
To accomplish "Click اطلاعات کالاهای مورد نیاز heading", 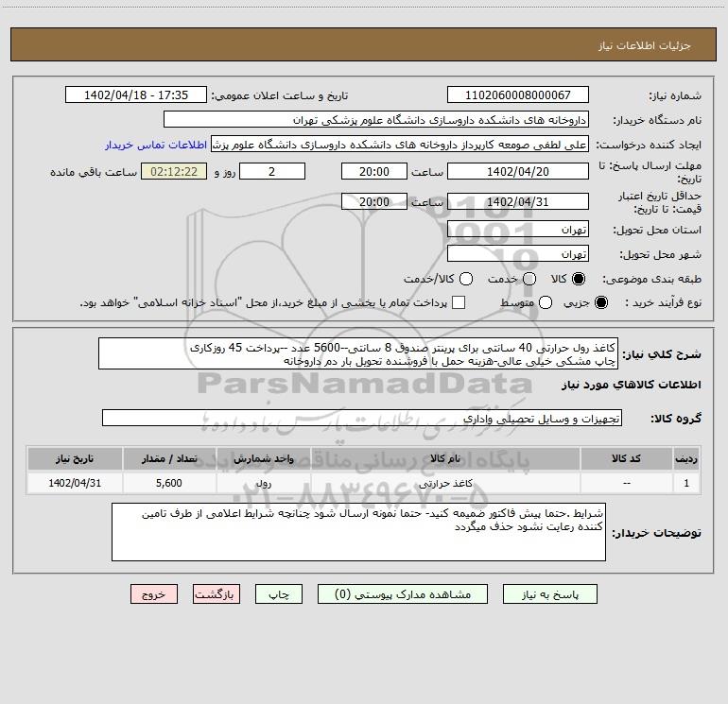I will pyautogui.click(x=632, y=385).
